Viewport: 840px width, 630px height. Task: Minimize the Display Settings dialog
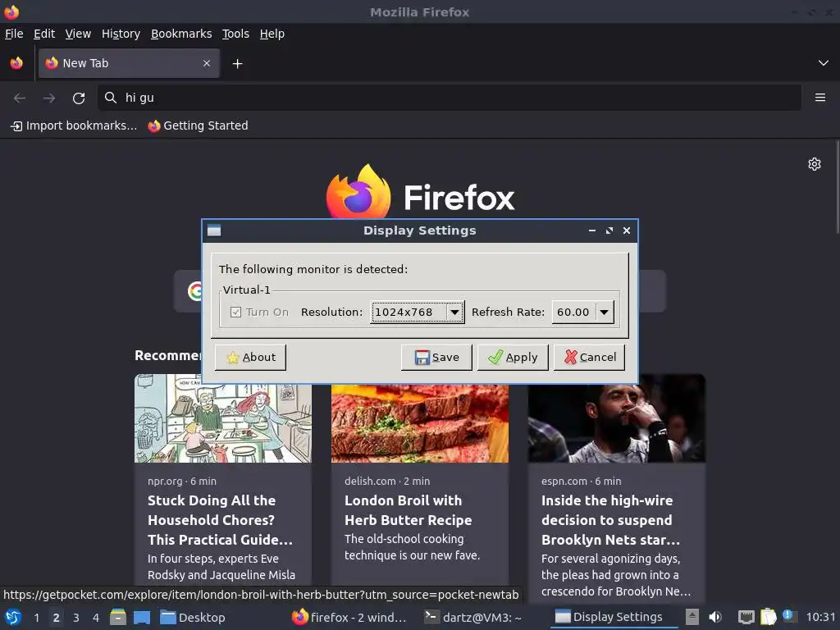[592, 231]
